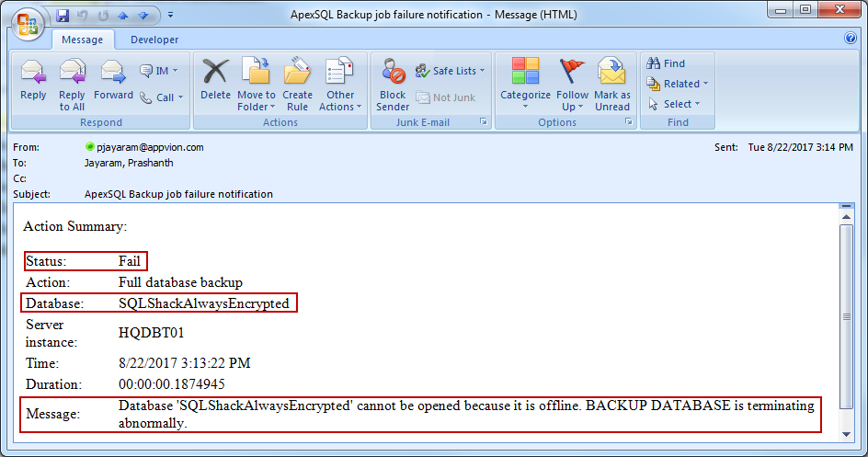Mark message as Unread

pos(612,85)
